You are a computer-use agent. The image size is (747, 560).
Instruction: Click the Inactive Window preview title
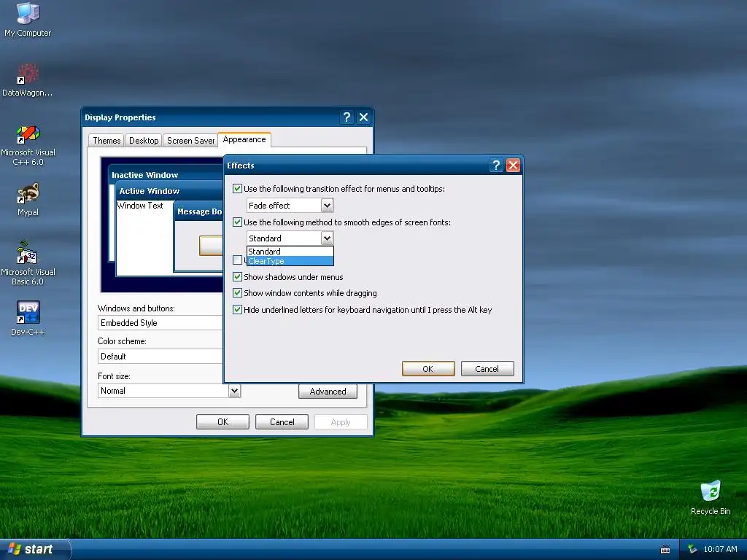[x=145, y=175]
